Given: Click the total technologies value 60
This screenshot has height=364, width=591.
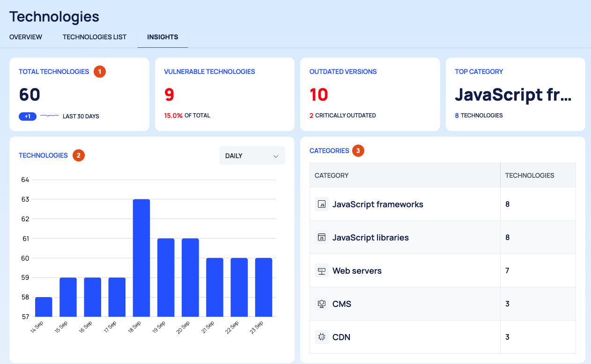Looking at the screenshot, I should tap(30, 95).
